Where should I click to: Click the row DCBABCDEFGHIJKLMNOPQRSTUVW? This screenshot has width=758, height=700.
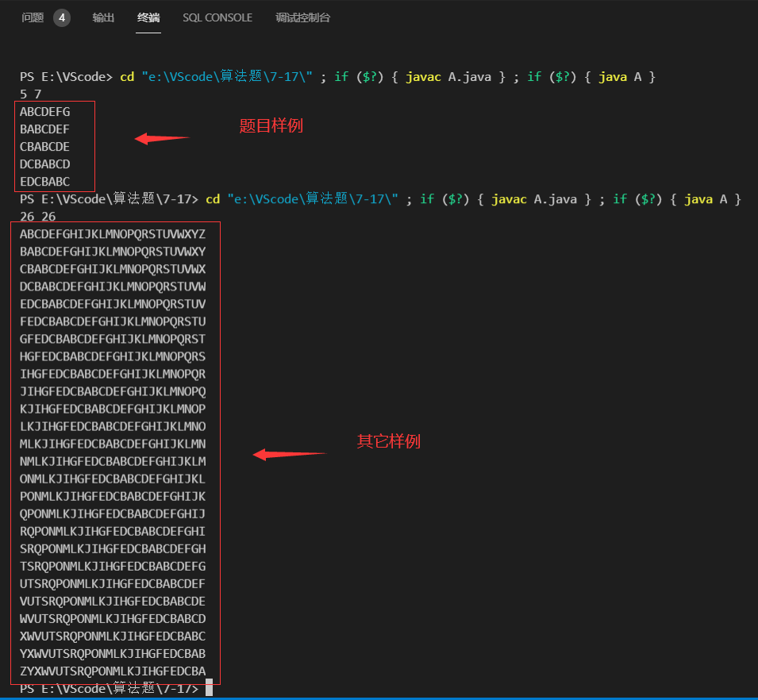pyautogui.click(x=113, y=287)
